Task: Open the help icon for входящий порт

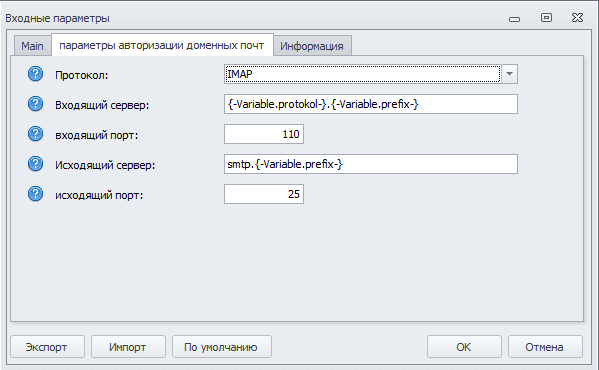Action: point(35,134)
